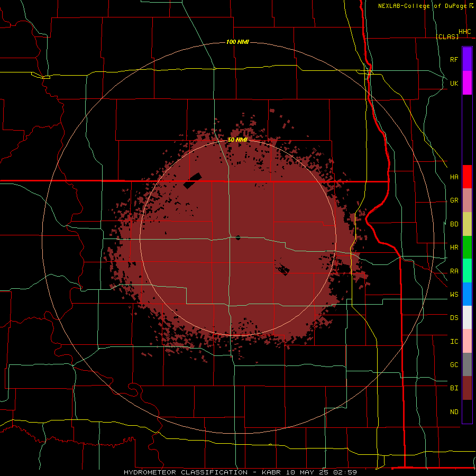Click the 10 MAY 25 date text

point(308,472)
